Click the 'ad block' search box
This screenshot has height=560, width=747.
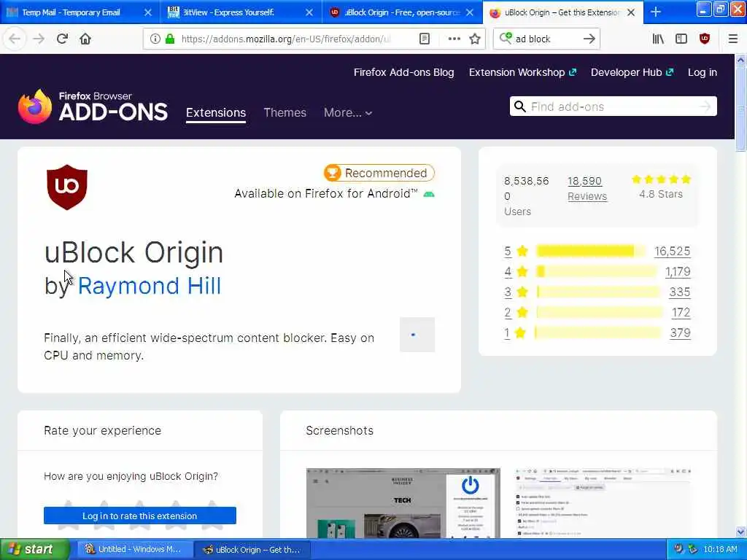click(x=548, y=39)
